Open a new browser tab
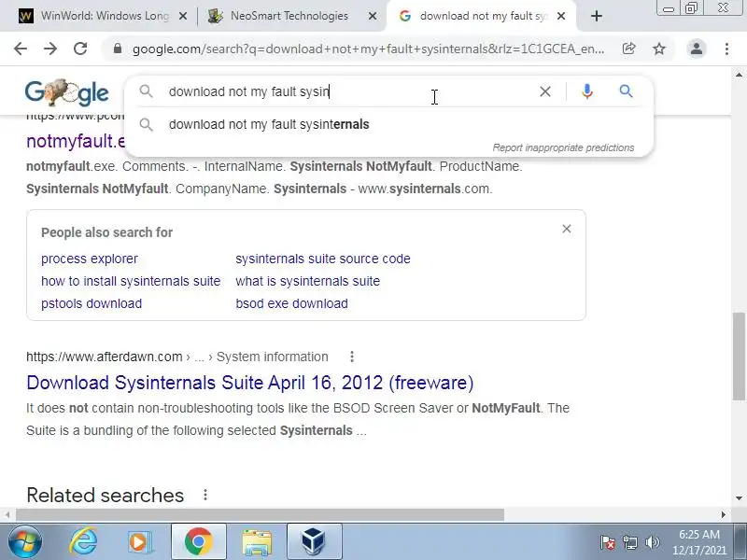747x560 pixels. click(x=596, y=16)
